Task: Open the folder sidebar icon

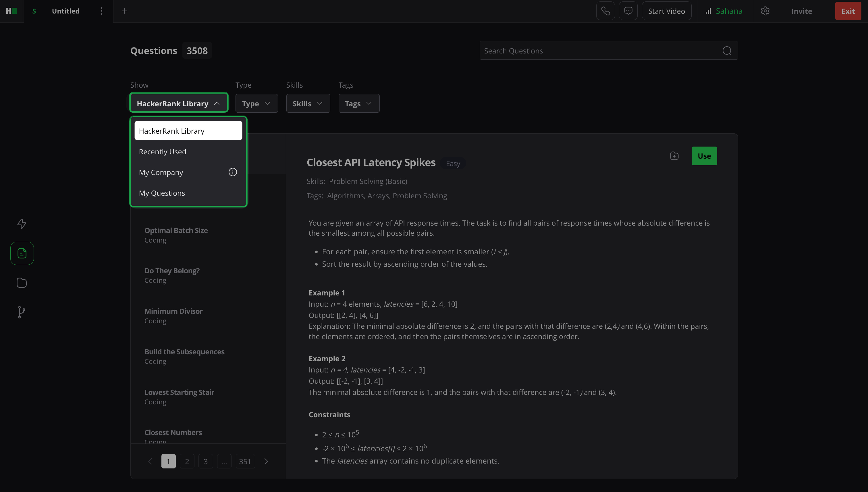Action: click(x=22, y=282)
